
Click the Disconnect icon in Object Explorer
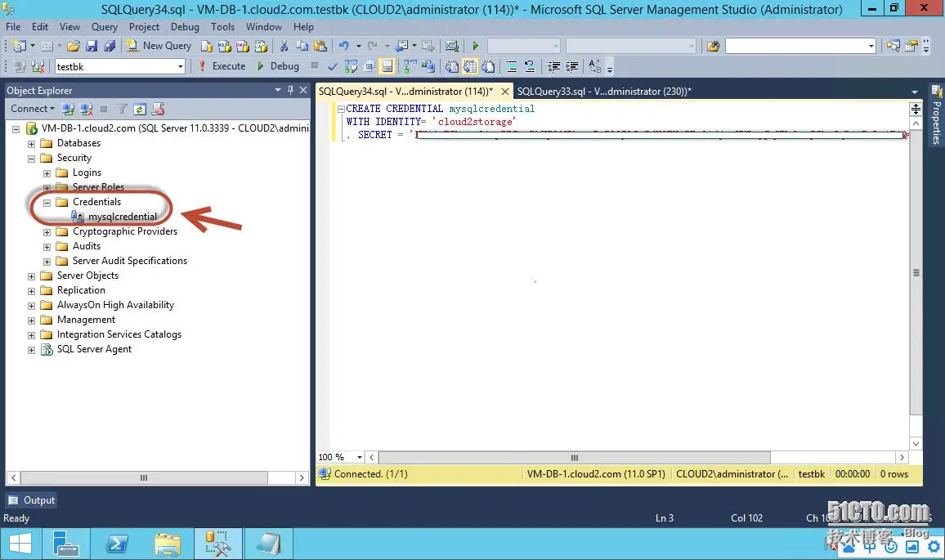86,109
